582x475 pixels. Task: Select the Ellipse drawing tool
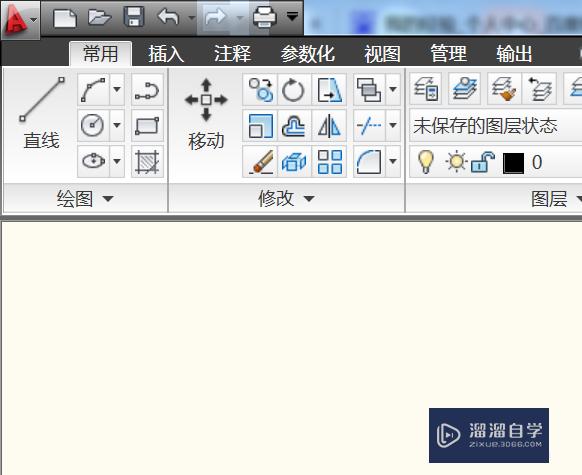pyautogui.click(x=93, y=161)
